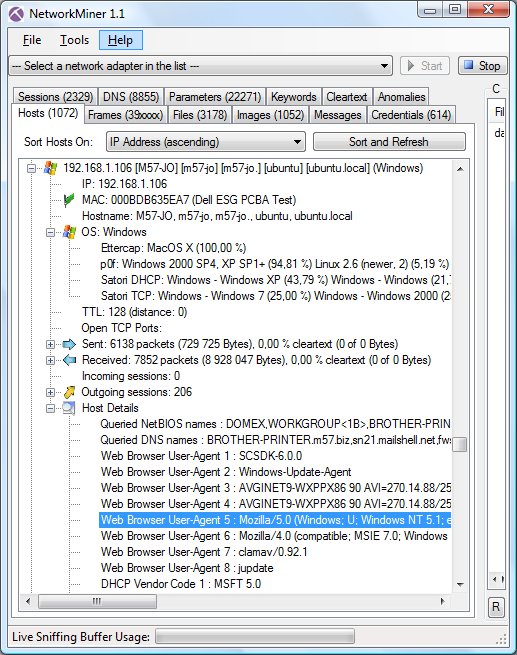
Task: Click the Sort and Refresh button
Action: [x=389, y=142]
